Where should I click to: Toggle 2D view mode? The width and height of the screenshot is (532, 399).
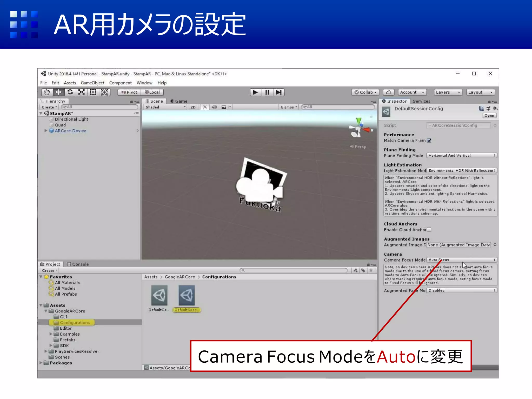coord(193,107)
